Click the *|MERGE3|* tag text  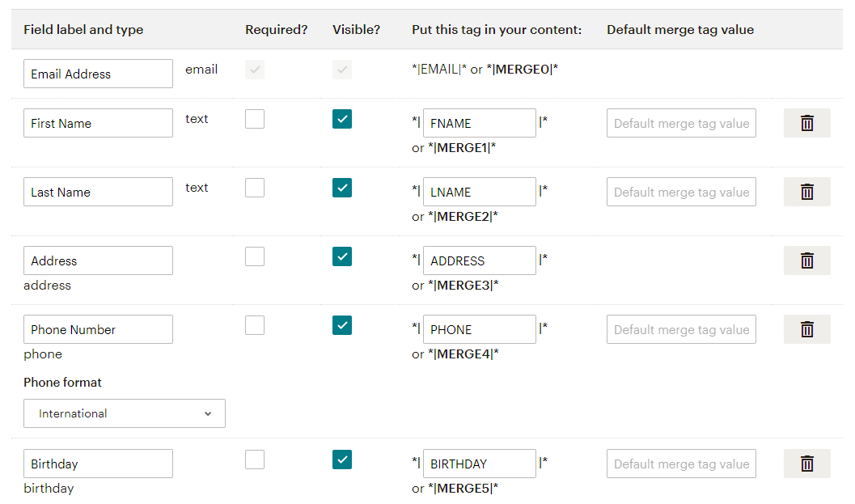pyautogui.click(x=463, y=286)
